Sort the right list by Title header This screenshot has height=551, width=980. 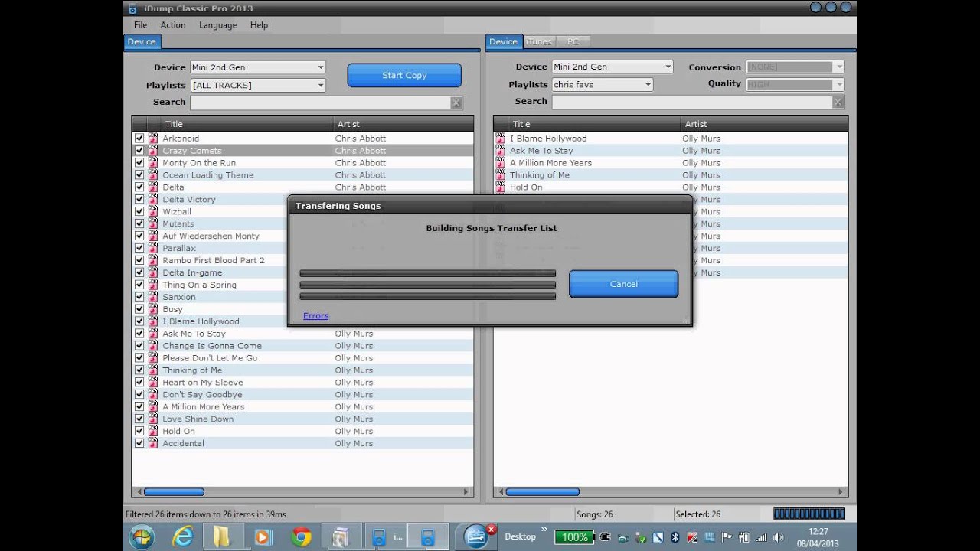(x=595, y=124)
